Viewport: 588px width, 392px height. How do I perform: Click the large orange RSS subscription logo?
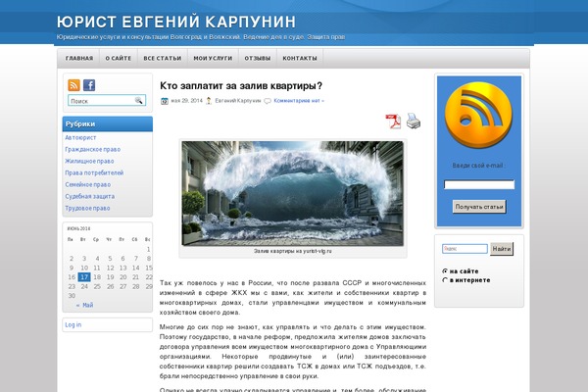(x=478, y=115)
